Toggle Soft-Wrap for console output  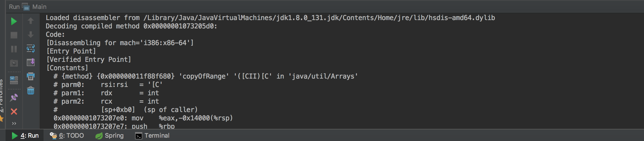pyautogui.click(x=31, y=48)
